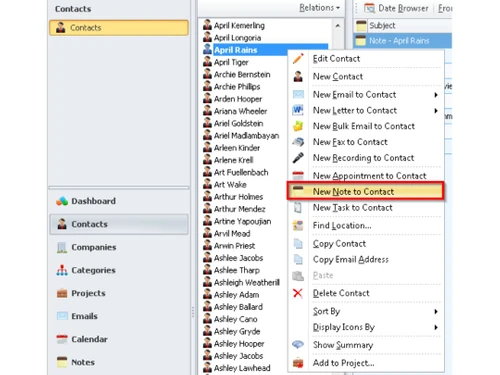Click the Copy Email Address page icon
Image resolution: width=500 pixels, height=375 pixels.
click(298, 259)
